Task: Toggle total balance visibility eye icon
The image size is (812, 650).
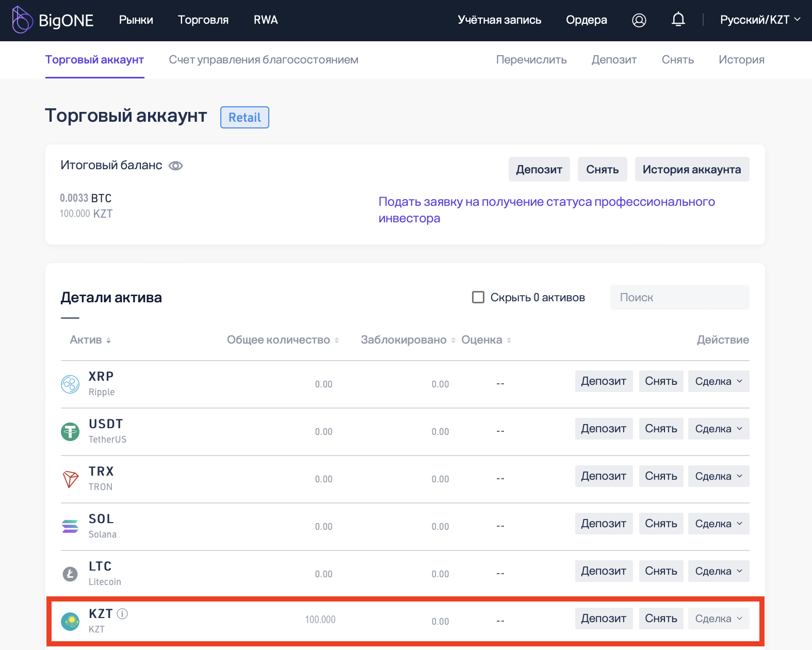Action: (176, 166)
